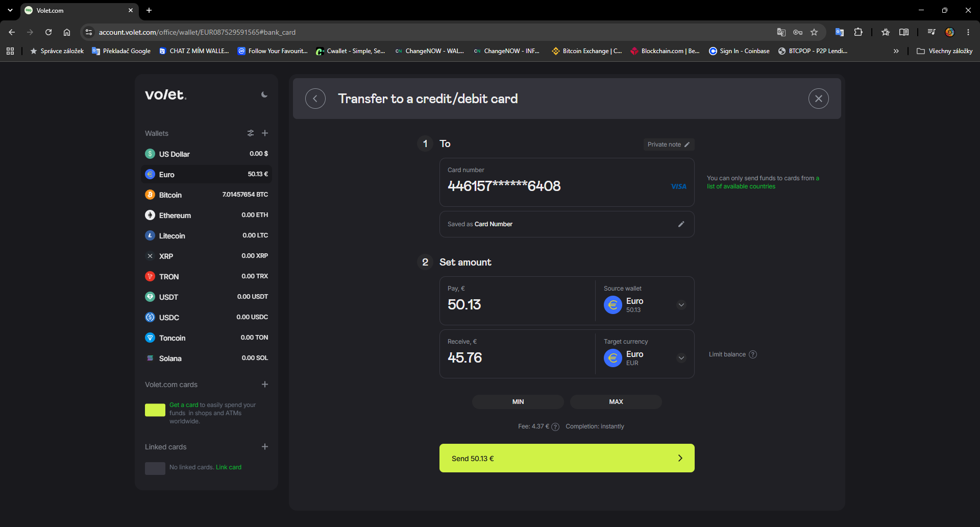Open Limit balance help icon
The width and height of the screenshot is (980, 527).
(753, 354)
